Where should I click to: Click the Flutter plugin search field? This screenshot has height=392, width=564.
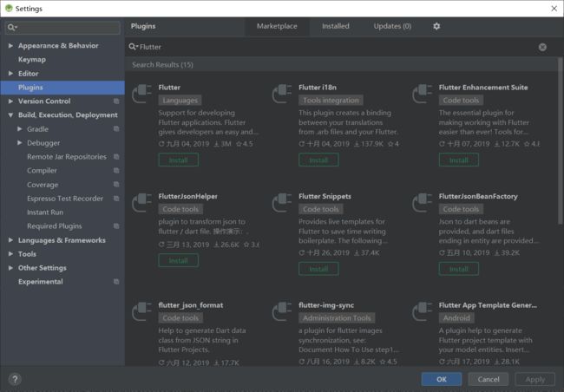point(337,47)
